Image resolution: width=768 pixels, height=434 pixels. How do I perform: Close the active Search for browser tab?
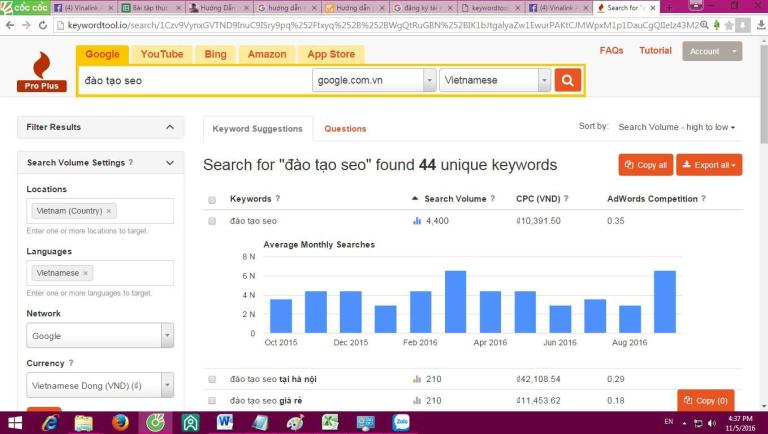click(652, 8)
